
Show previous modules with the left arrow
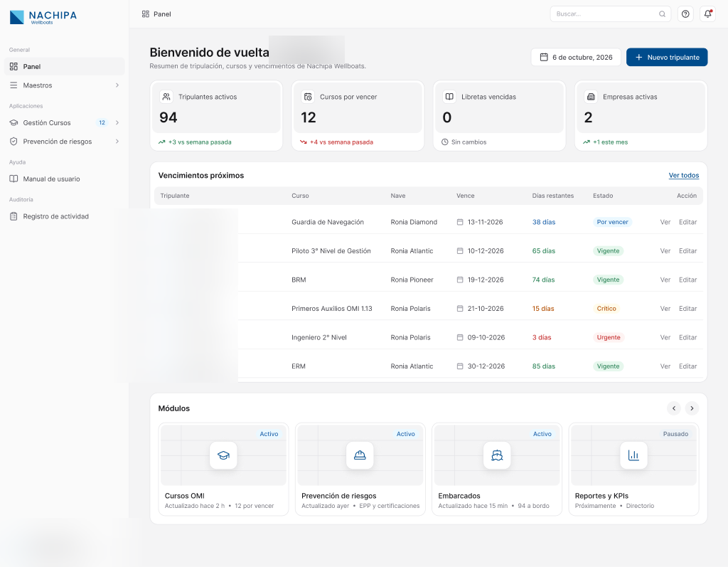point(674,408)
